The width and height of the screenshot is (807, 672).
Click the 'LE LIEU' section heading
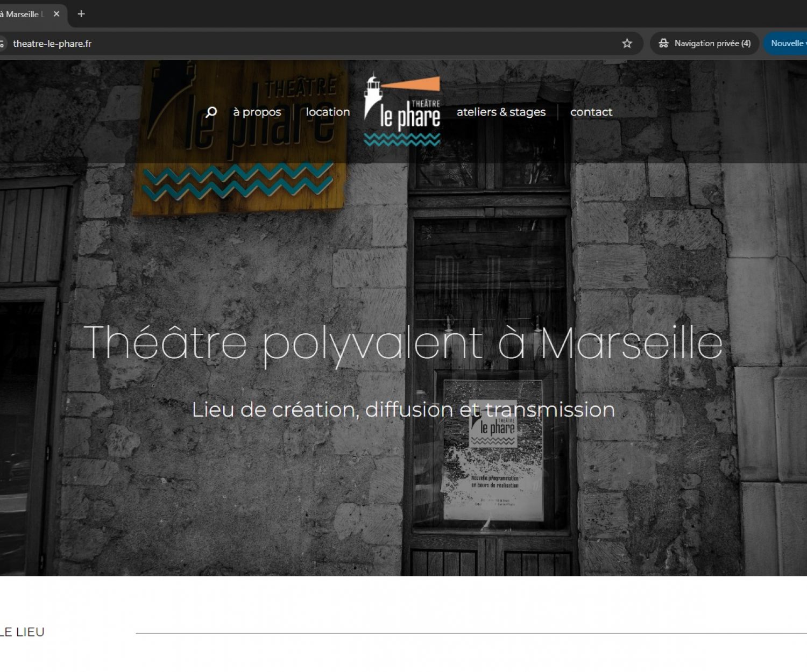(x=22, y=632)
